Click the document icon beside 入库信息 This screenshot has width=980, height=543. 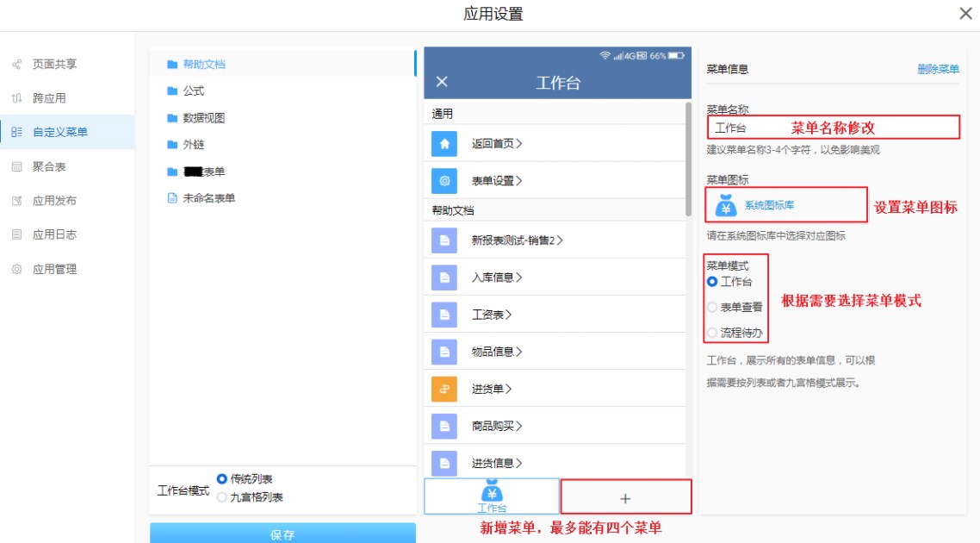[x=444, y=278]
